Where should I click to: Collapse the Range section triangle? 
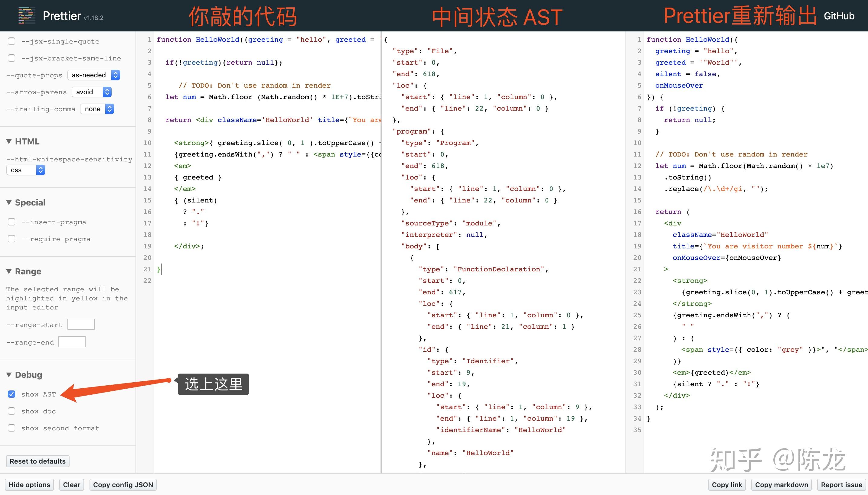point(9,271)
